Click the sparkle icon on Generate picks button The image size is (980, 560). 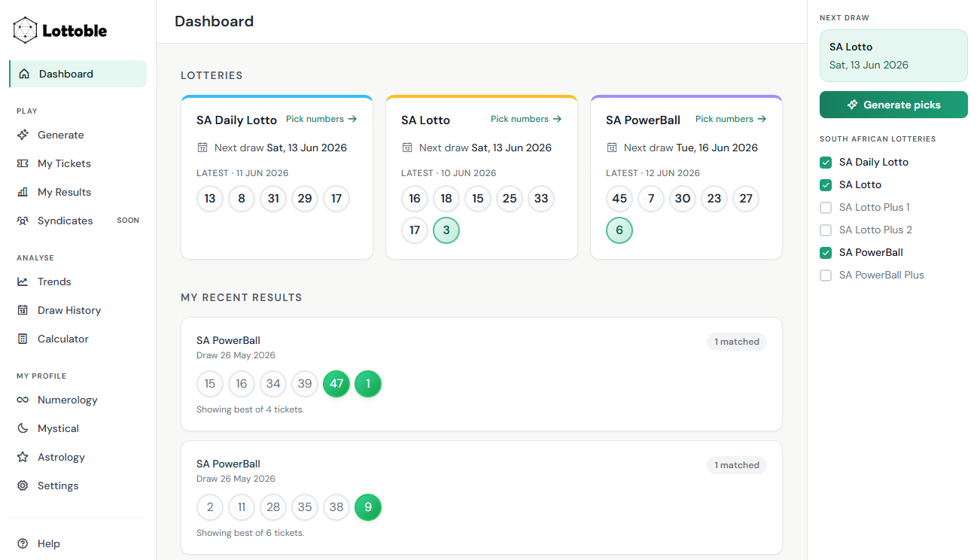click(852, 105)
